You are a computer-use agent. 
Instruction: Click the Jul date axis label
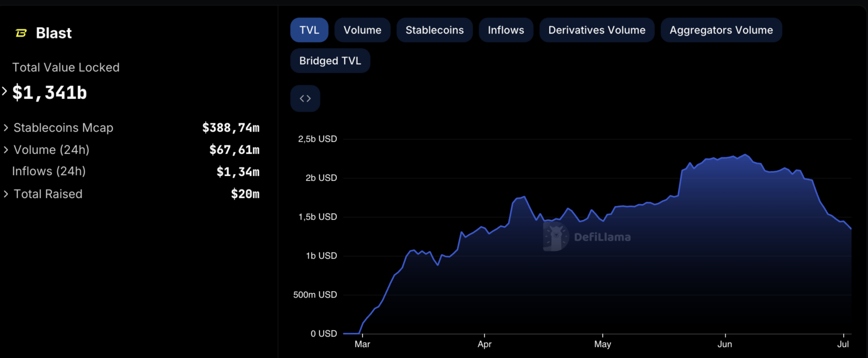pos(844,344)
